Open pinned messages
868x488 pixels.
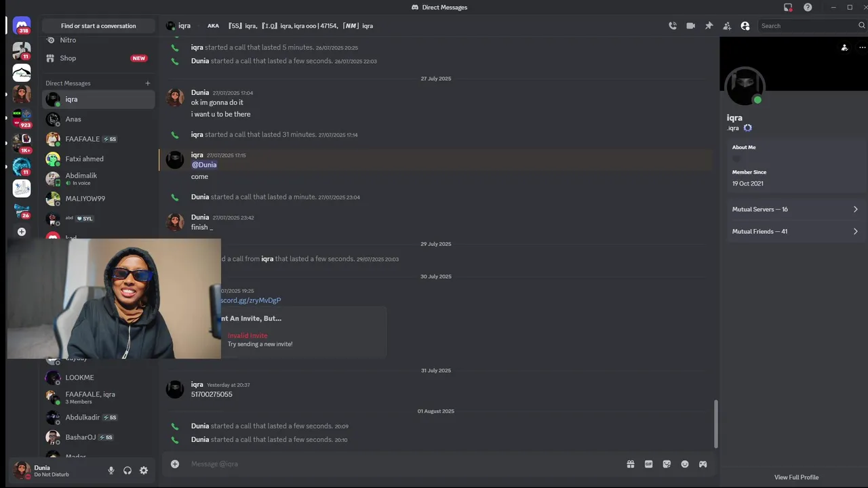point(709,26)
